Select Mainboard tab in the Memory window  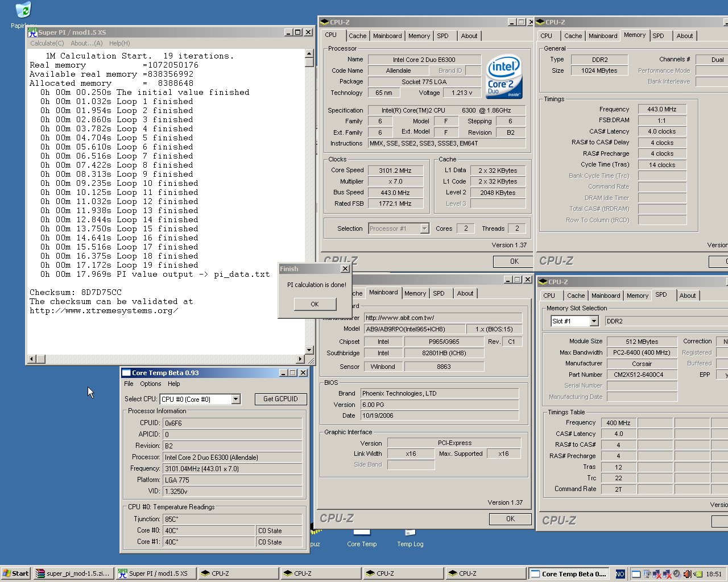[603, 36]
